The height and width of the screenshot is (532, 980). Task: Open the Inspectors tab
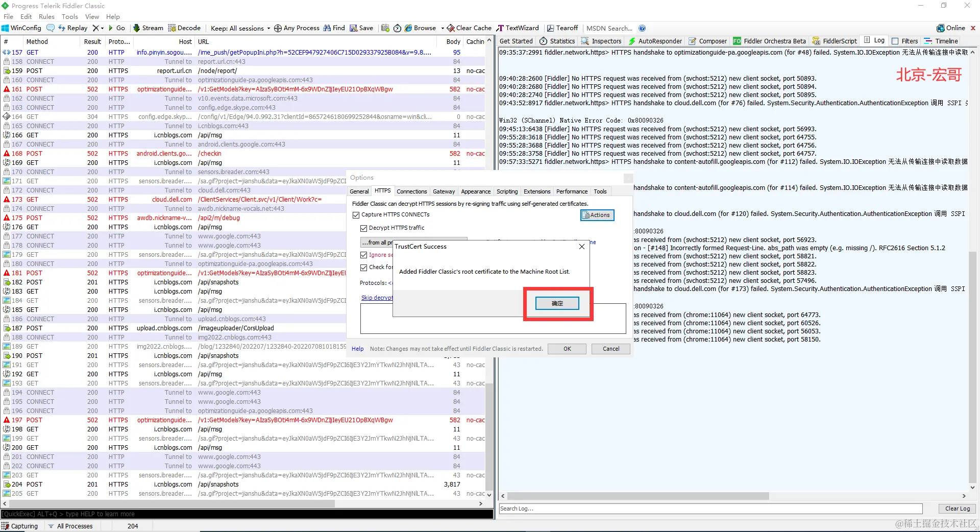tap(601, 41)
